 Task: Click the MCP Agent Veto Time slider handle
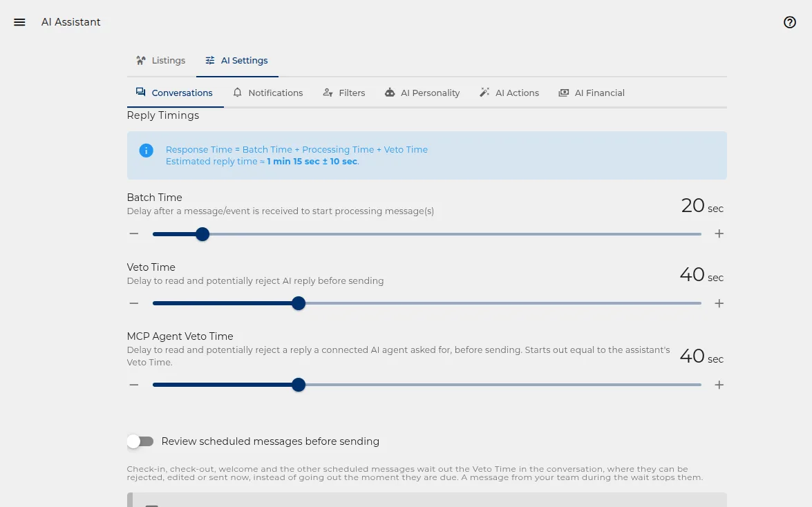pos(299,385)
